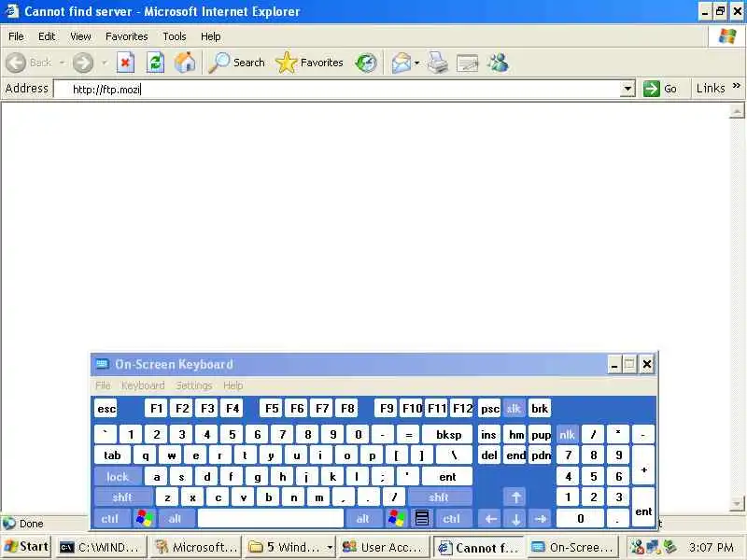The image size is (747, 560).
Task: Click the system tray clock showing 3:07 PM
Action: pyautogui.click(x=712, y=548)
